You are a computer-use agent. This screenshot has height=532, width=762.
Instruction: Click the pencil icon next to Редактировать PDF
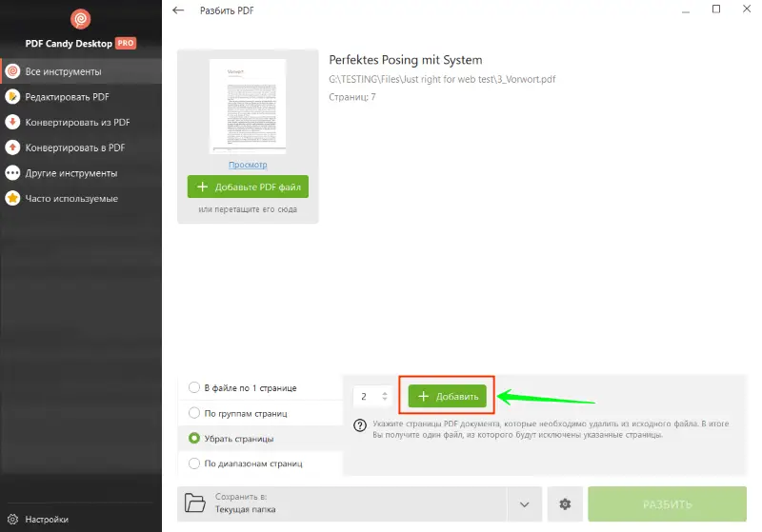point(12,96)
